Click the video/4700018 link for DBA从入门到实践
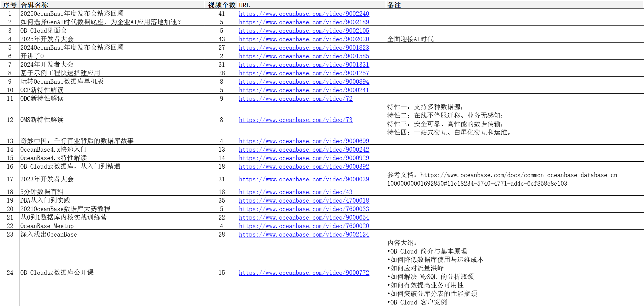The width and height of the screenshot is (644, 306). (x=304, y=200)
